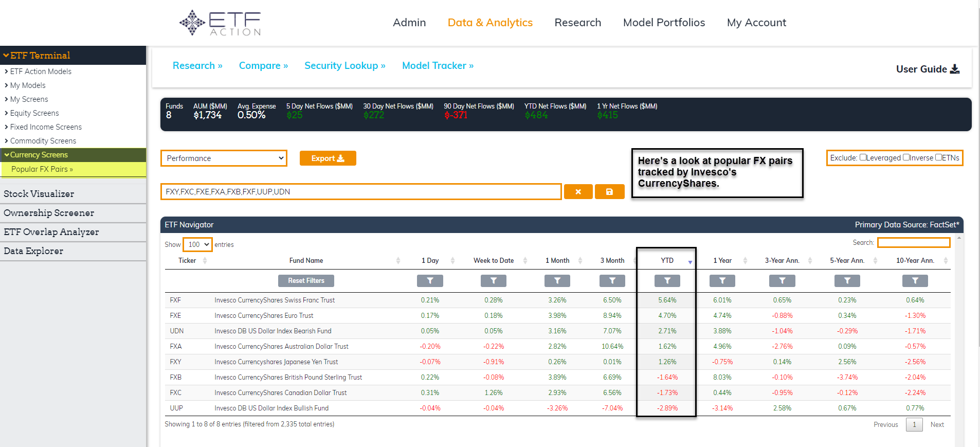Go to Previous results page
This screenshot has height=447, width=980.
pos(885,425)
